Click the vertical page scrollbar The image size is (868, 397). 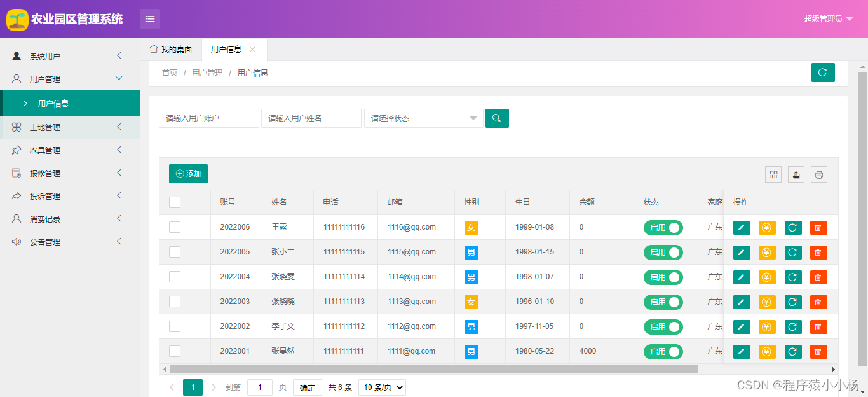click(x=863, y=219)
